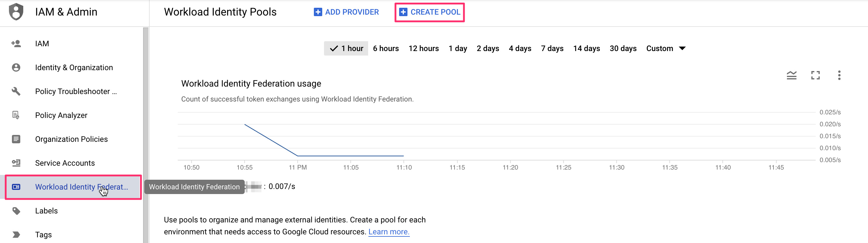The image size is (868, 243).
Task: Open the Learn more link
Action: [388, 232]
